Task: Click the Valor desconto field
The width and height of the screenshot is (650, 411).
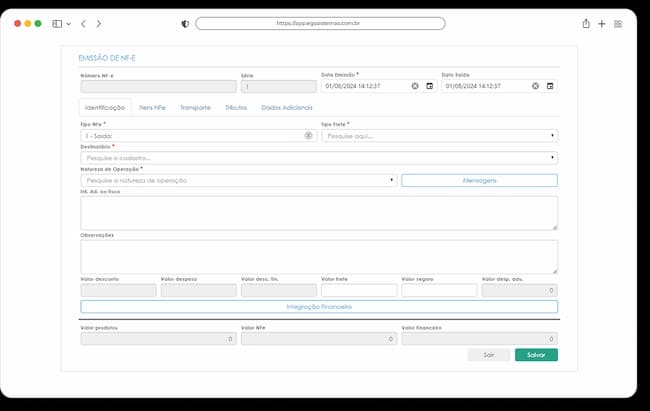Action: [118, 290]
